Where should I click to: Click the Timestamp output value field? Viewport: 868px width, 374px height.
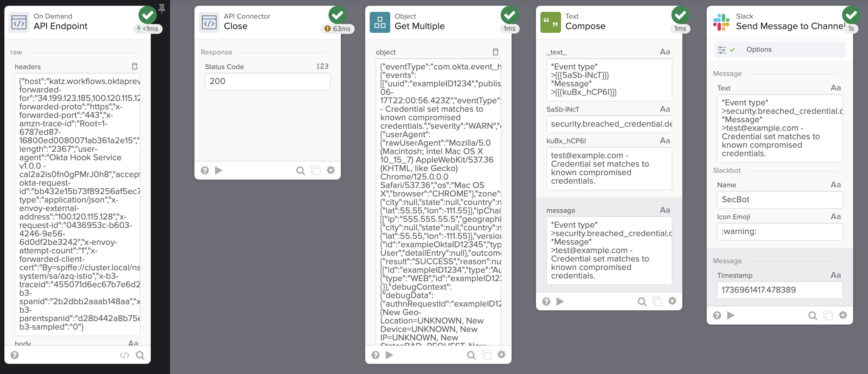click(779, 290)
